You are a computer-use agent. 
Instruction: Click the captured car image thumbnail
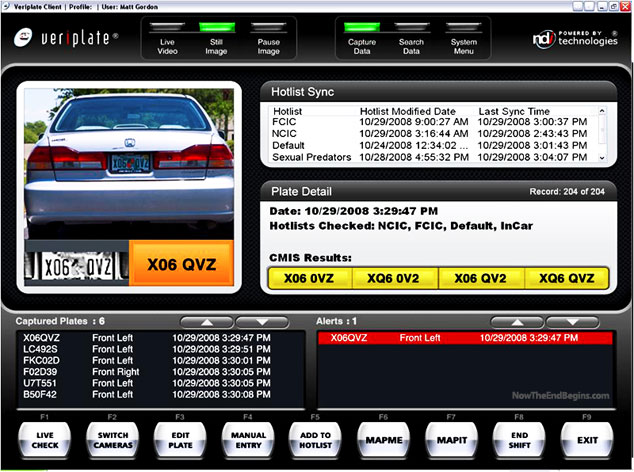129,164
